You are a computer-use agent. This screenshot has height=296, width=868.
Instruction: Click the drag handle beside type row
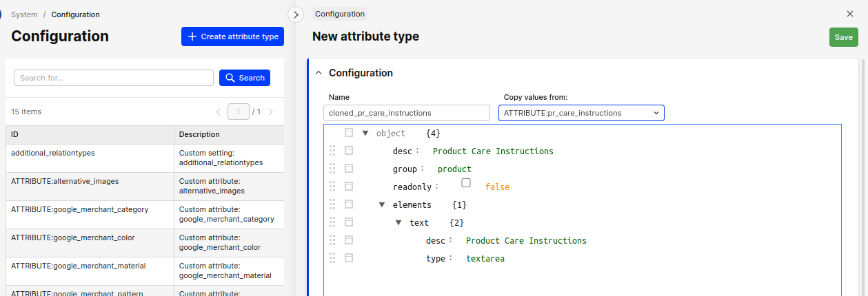click(x=332, y=258)
